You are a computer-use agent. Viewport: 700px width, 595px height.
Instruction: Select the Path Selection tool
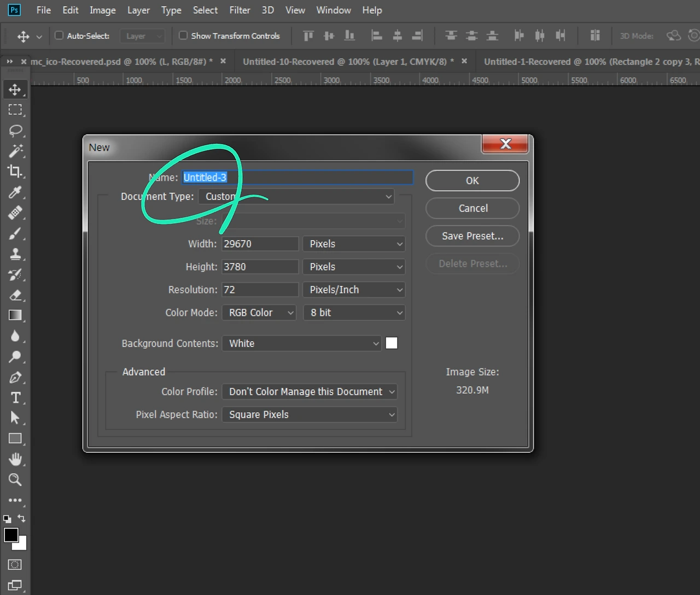click(x=15, y=418)
